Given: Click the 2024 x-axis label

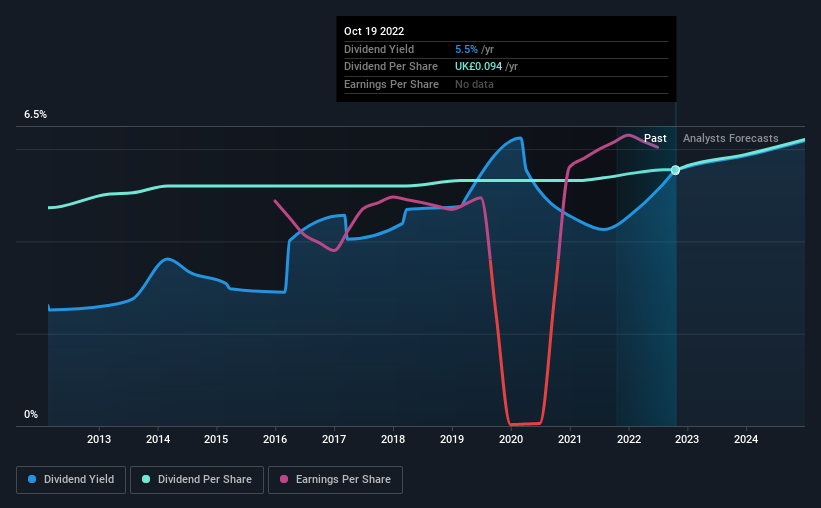Looking at the screenshot, I should 746,439.
